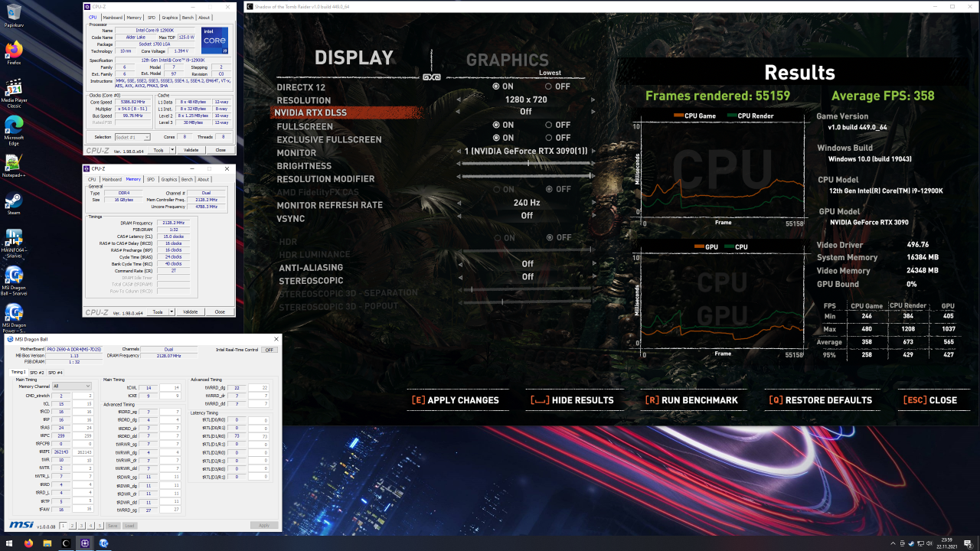Click the volume icon in system tray
This screenshot has width=980, height=551.
click(x=928, y=543)
